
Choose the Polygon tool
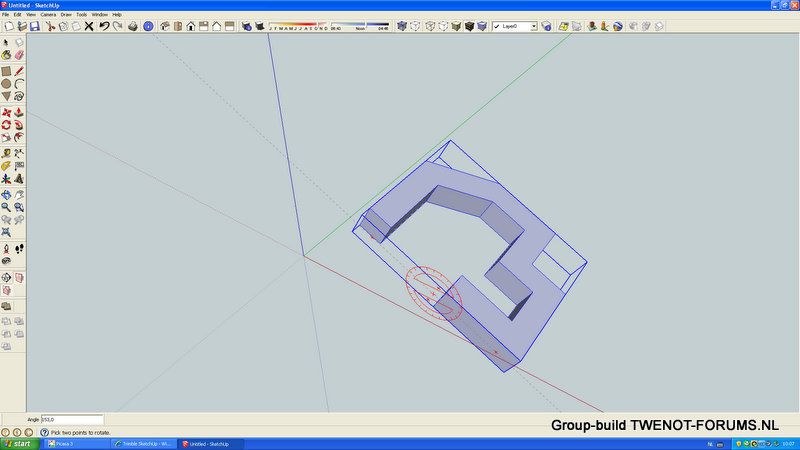pos(6,96)
